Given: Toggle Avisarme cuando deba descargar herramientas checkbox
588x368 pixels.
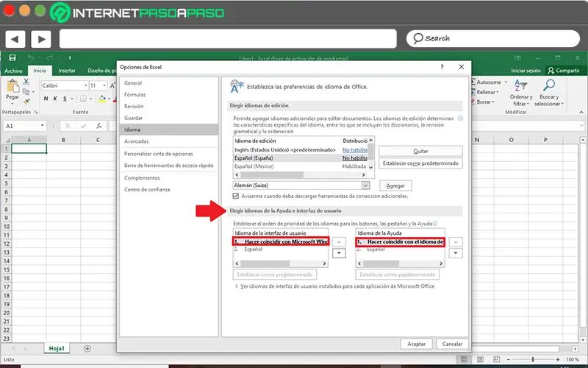Looking at the screenshot, I should [236, 196].
